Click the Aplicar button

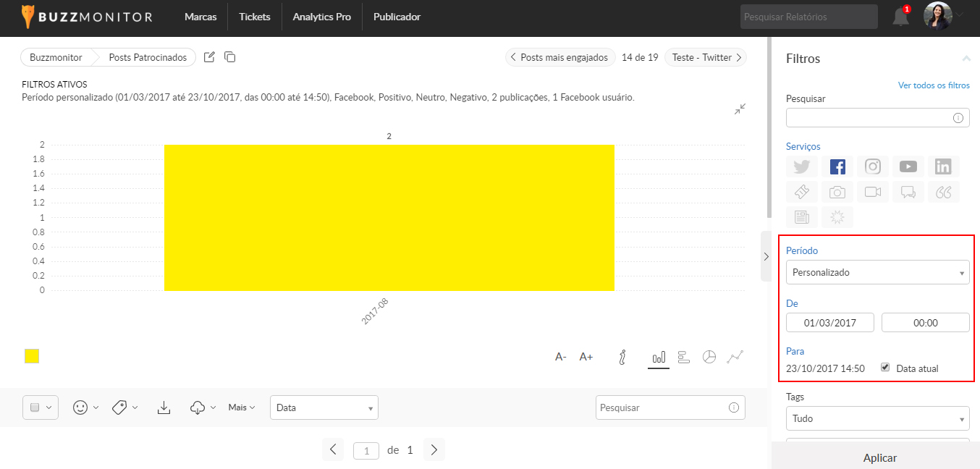(x=879, y=457)
